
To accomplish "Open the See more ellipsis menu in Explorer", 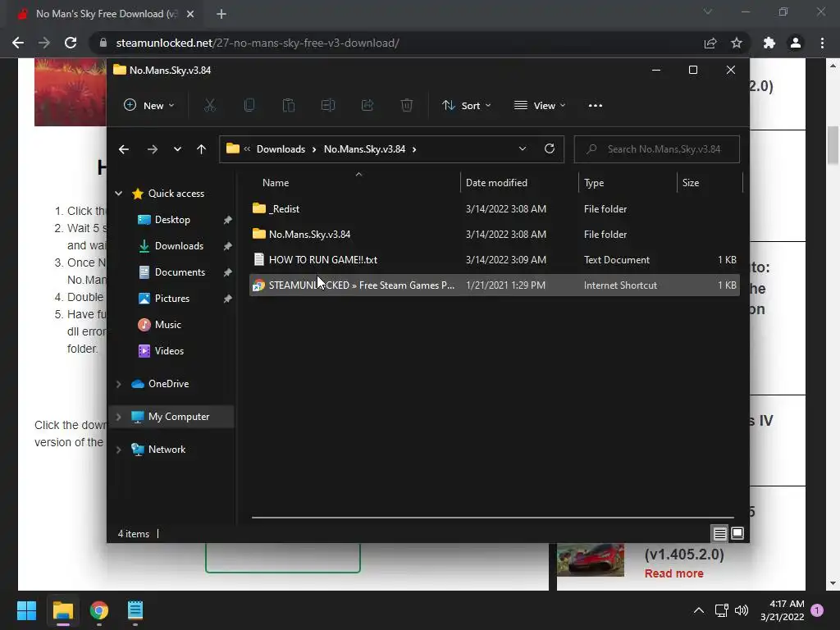I will (x=596, y=106).
